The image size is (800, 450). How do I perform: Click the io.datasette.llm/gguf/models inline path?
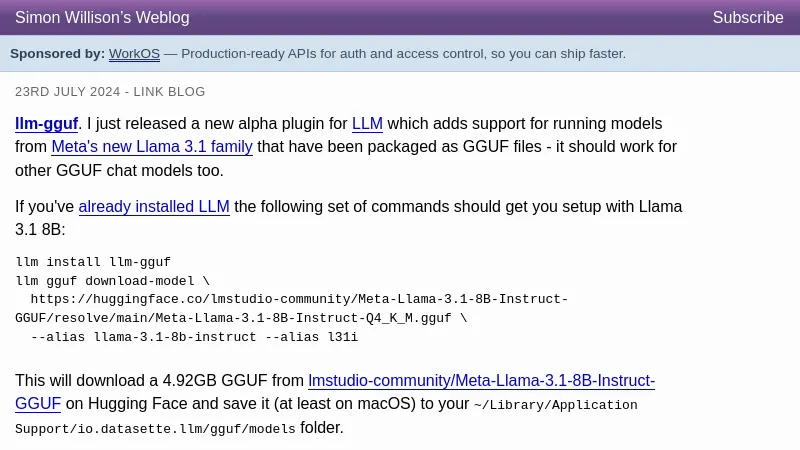tap(155, 429)
